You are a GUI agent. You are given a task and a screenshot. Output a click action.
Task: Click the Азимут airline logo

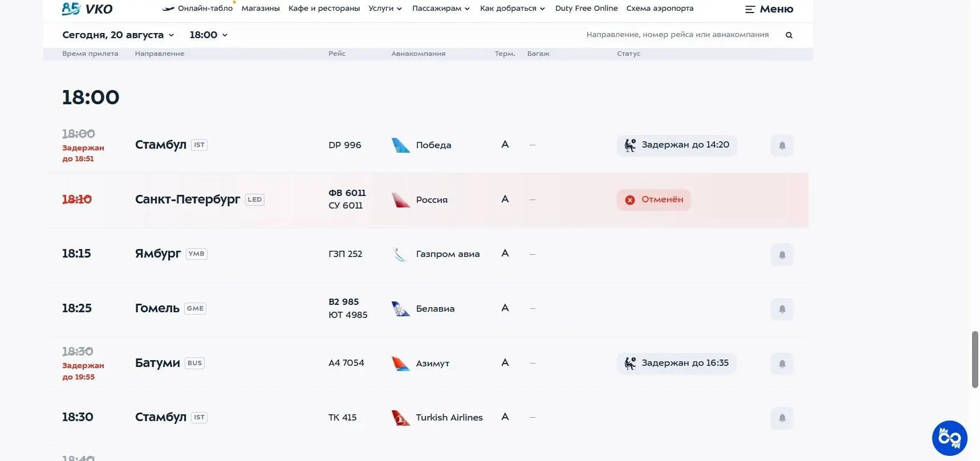click(401, 363)
